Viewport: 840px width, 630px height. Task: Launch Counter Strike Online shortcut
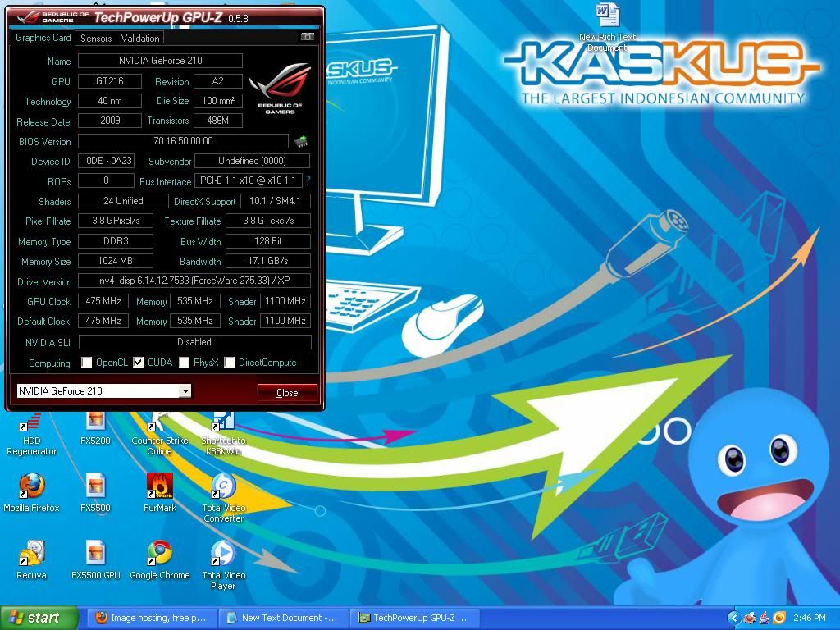(x=160, y=433)
